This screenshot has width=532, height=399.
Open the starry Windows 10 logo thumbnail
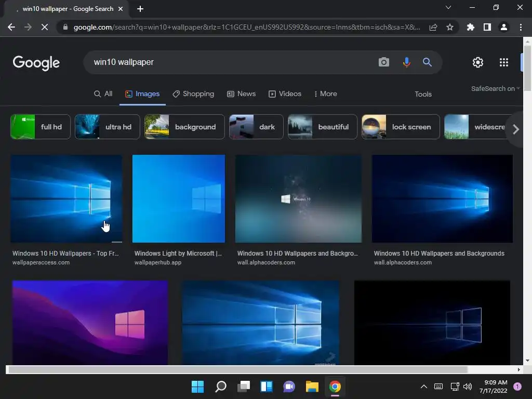pos(298,198)
